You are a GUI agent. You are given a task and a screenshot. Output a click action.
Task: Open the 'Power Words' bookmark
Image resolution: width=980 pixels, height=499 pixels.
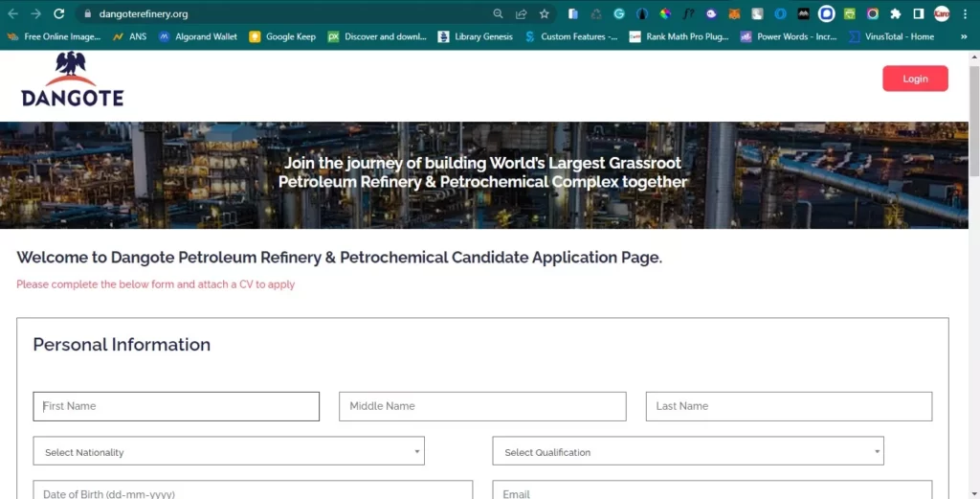click(789, 37)
